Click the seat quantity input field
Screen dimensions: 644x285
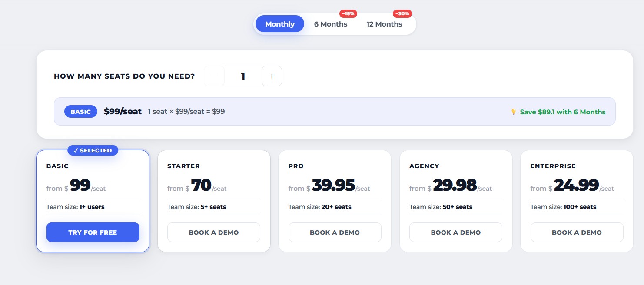pos(243,76)
